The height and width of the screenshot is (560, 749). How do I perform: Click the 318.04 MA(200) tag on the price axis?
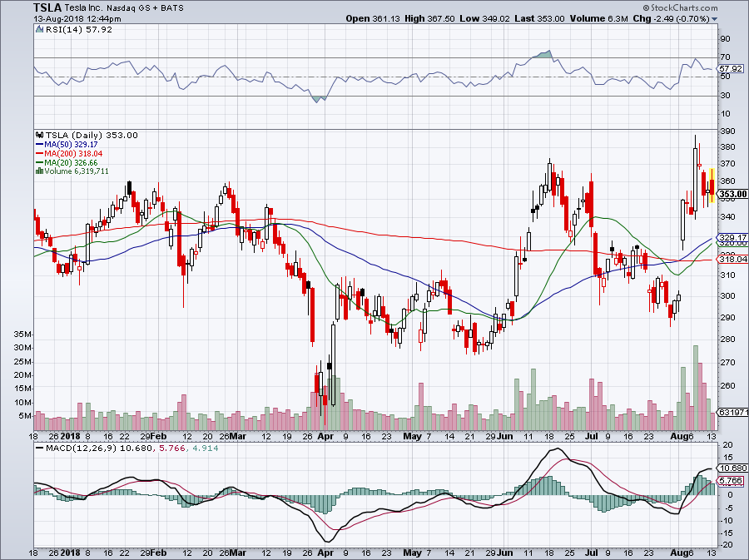pos(732,260)
